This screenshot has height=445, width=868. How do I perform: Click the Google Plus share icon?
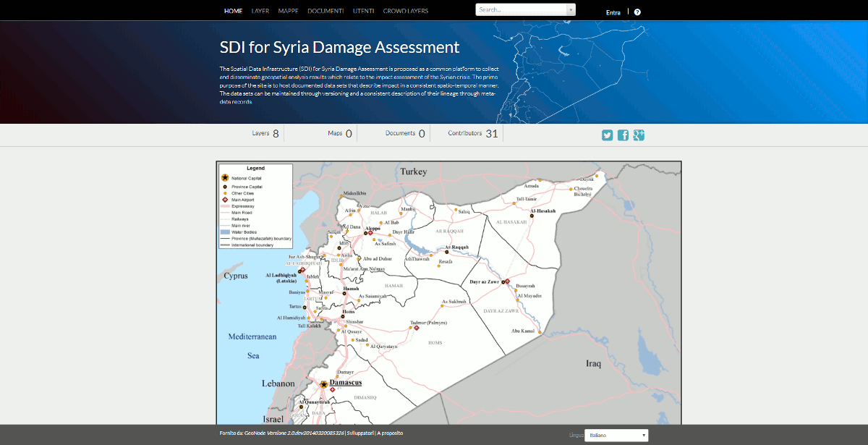point(639,135)
